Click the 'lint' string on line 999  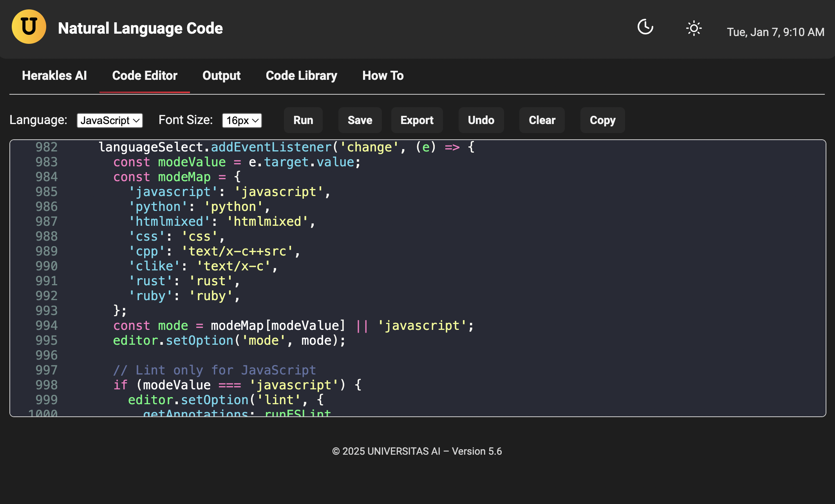[279, 400]
